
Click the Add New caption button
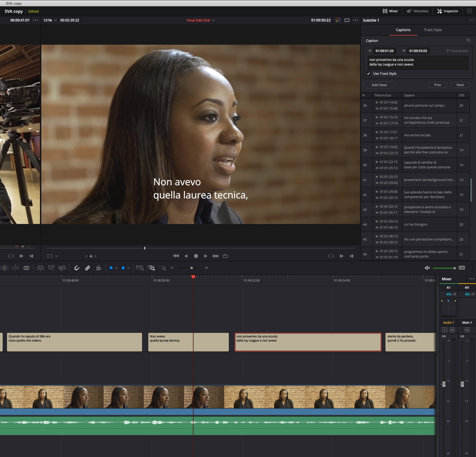coord(379,85)
